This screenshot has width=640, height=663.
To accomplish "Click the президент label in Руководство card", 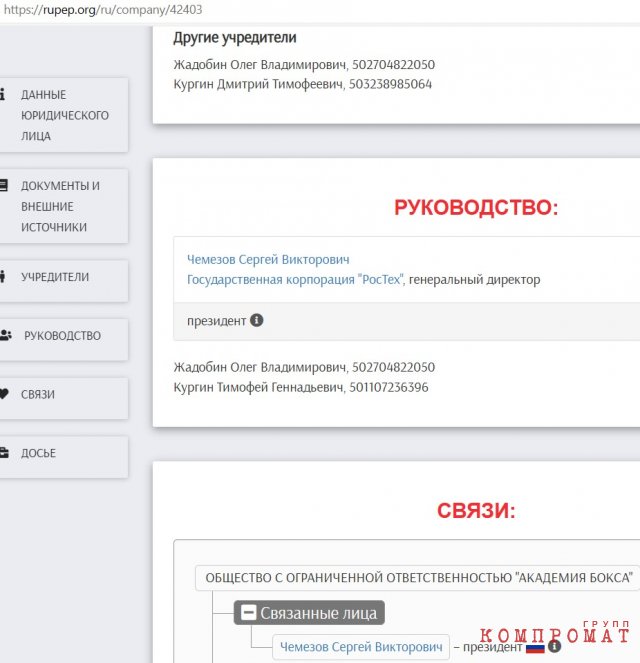I will [216, 321].
